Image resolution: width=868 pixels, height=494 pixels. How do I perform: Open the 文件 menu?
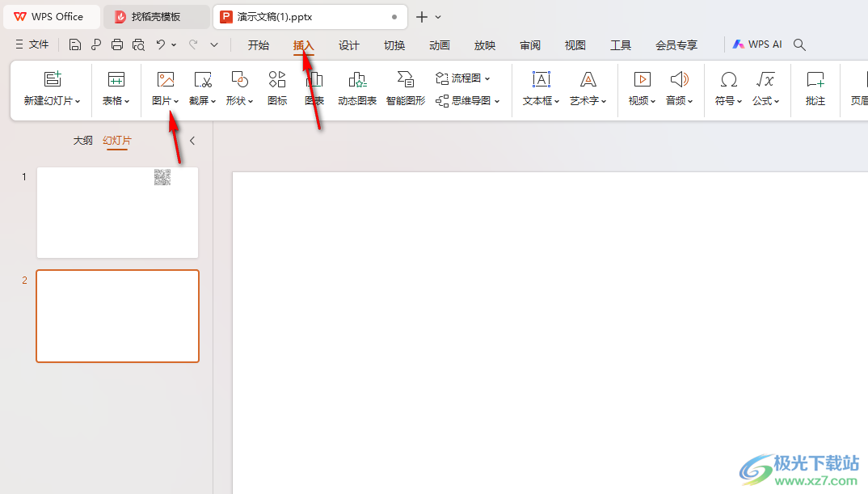pos(32,44)
